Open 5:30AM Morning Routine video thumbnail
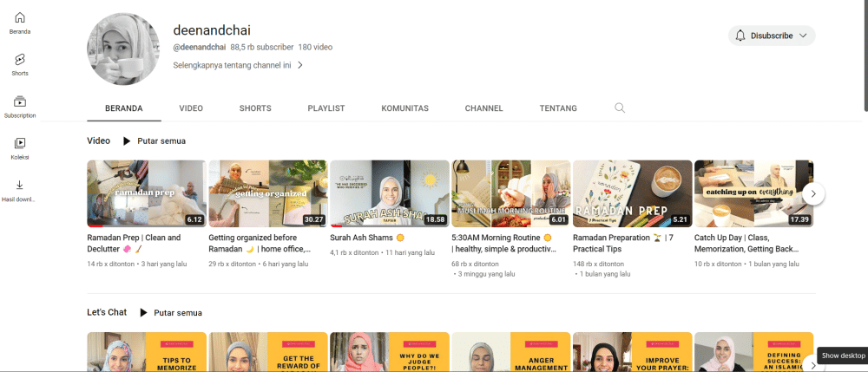Image resolution: width=868 pixels, height=372 pixels. click(x=510, y=193)
